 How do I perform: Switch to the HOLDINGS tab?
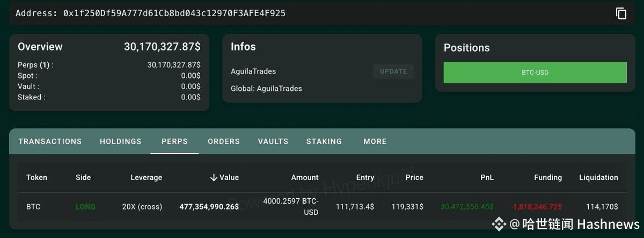121,141
